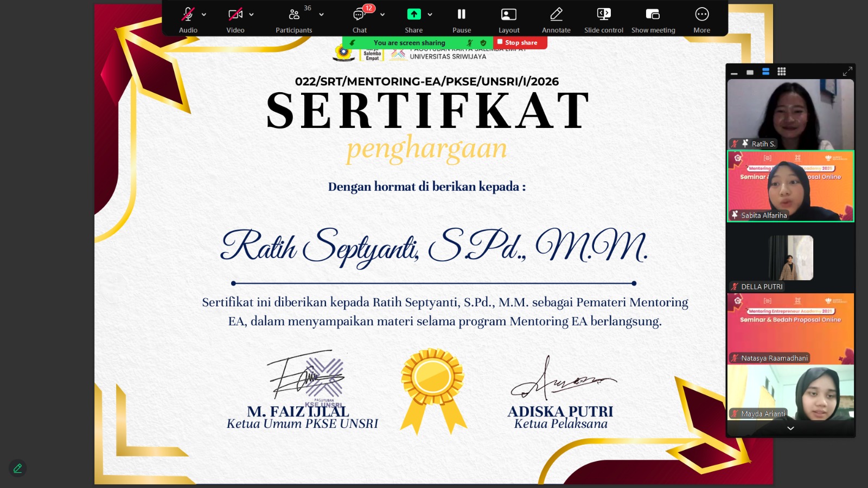Click the ADISKA PUTRI signature name
Screen dimensions: 868x488
click(560, 412)
